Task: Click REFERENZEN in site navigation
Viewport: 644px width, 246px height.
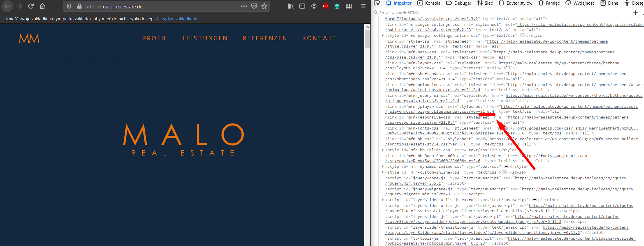Action: (265, 38)
